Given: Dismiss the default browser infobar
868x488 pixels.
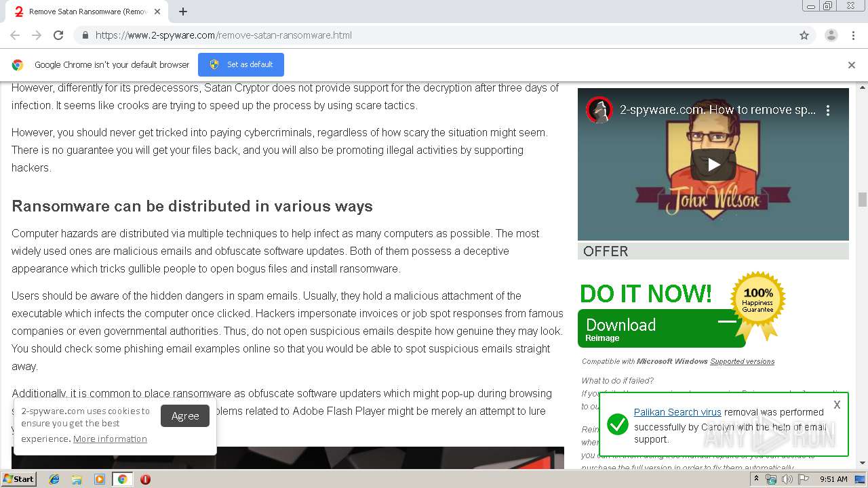Looking at the screenshot, I should tap(852, 65).
